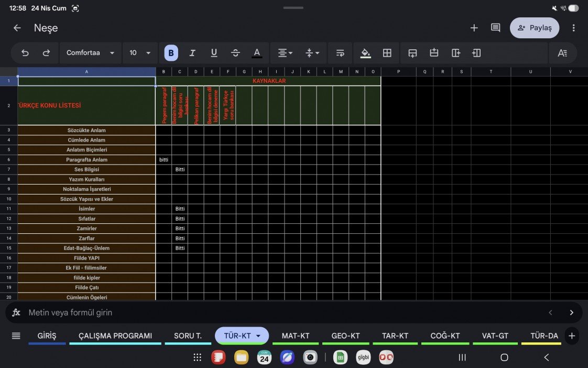Select the Sözcükte Anlam cell
The image size is (588, 368).
pyautogui.click(x=86, y=130)
